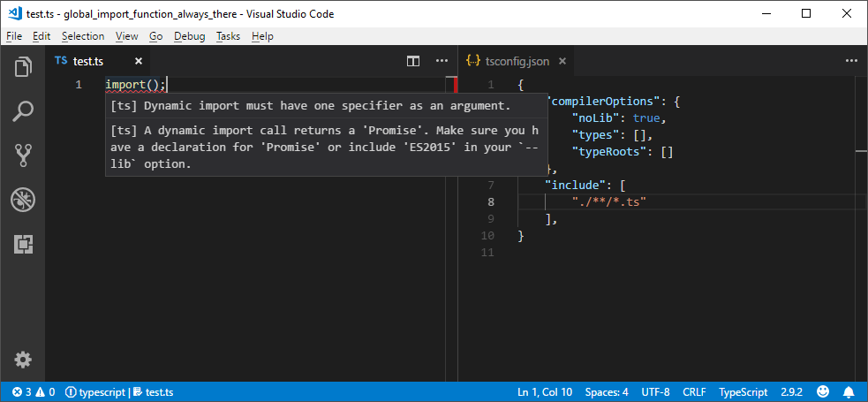Maximize the Visual Studio Code window
The width and height of the screenshot is (868, 402).
pyautogui.click(x=806, y=13)
